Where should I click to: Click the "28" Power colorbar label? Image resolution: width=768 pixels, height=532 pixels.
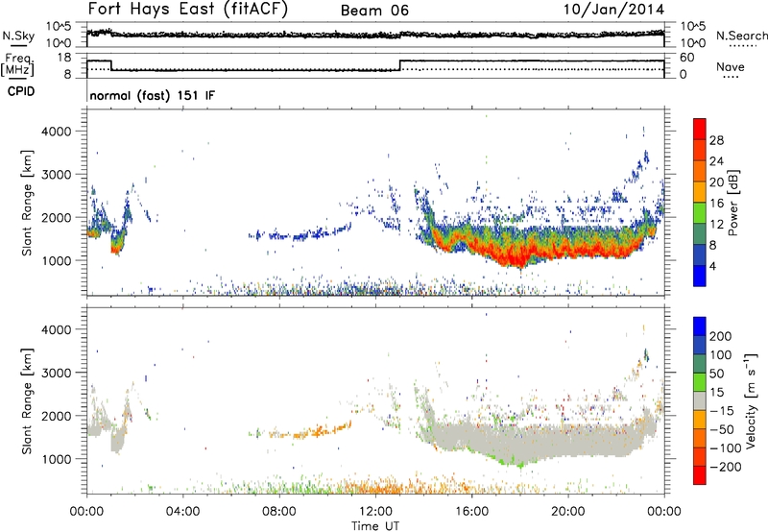[x=716, y=140]
